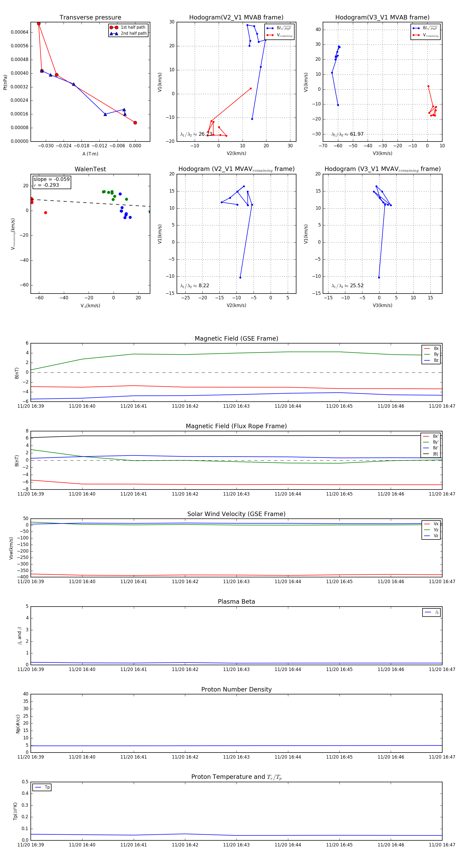This screenshot has width=473, height=868.
Task: Click the eigenvalue ratio text '25.52'
Action: click(357, 286)
